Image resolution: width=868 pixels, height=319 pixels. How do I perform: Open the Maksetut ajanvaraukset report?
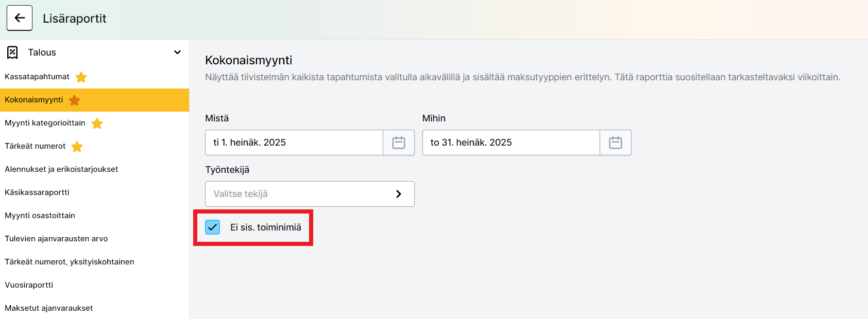click(49, 308)
